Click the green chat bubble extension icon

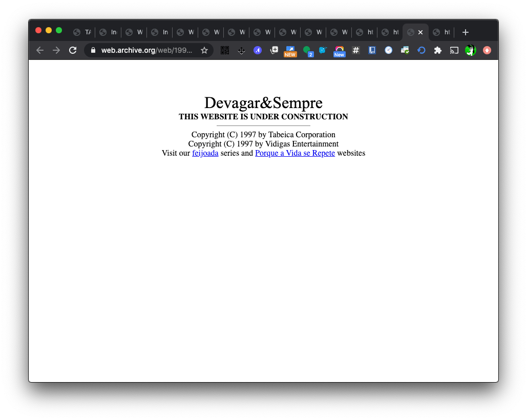(x=307, y=50)
